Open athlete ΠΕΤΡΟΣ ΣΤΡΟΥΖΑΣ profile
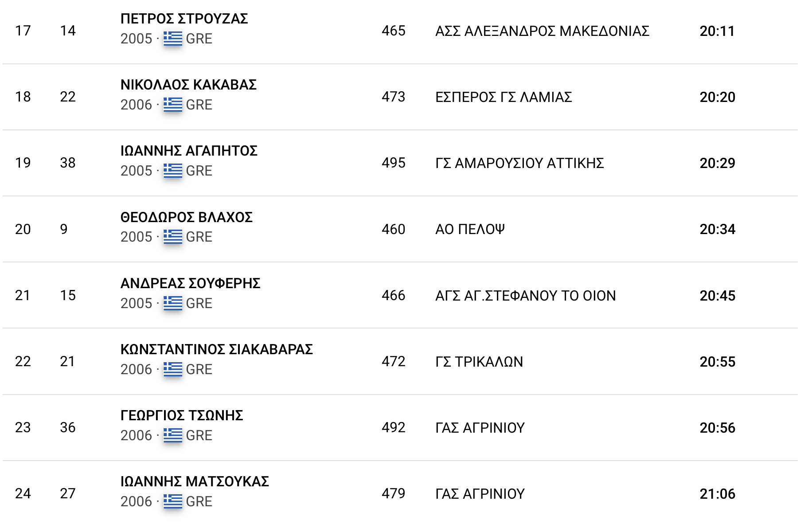 coord(184,19)
